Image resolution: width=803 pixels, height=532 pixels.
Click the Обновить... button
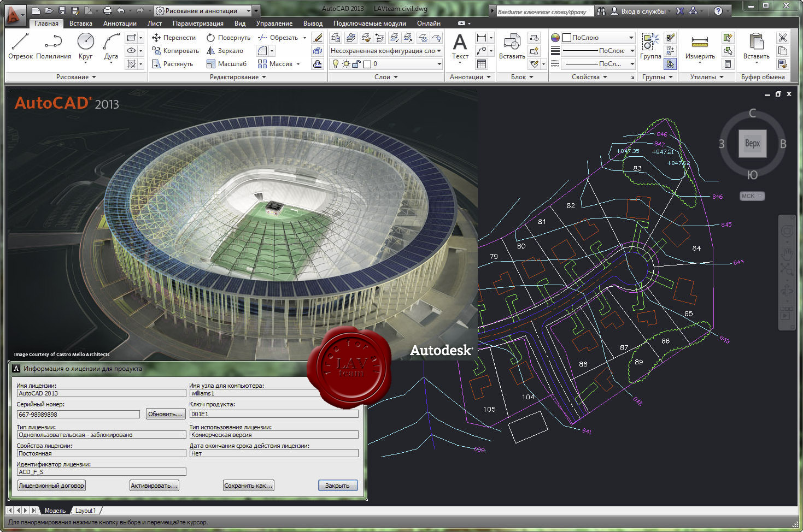[x=165, y=414]
